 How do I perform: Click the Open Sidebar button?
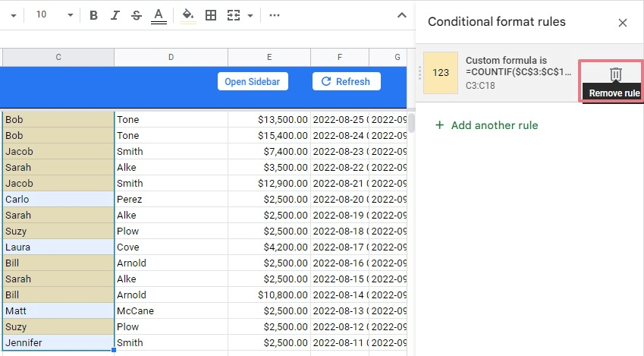pyautogui.click(x=253, y=81)
